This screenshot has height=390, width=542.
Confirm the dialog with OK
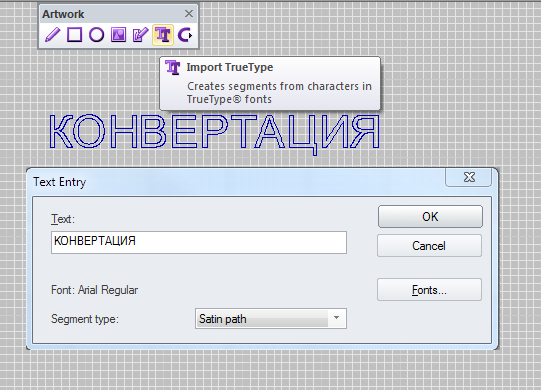[430, 216]
